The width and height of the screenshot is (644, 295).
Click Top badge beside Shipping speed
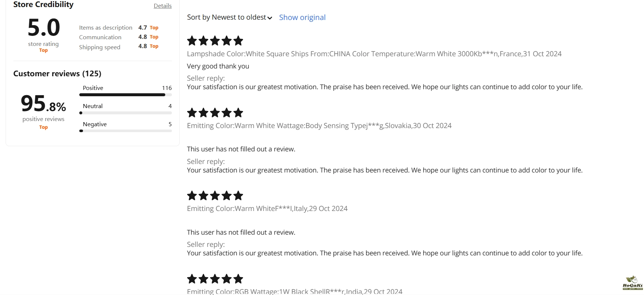click(x=154, y=46)
